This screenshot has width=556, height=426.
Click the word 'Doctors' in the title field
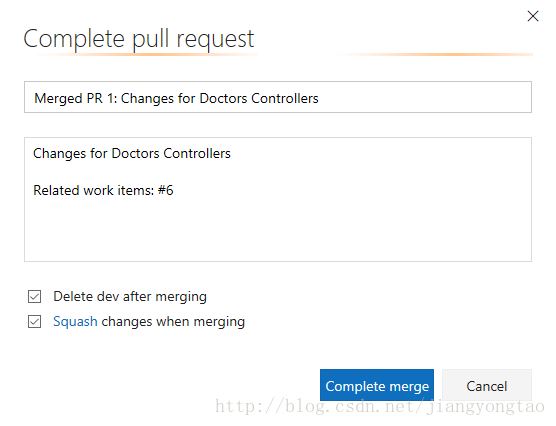point(223,98)
